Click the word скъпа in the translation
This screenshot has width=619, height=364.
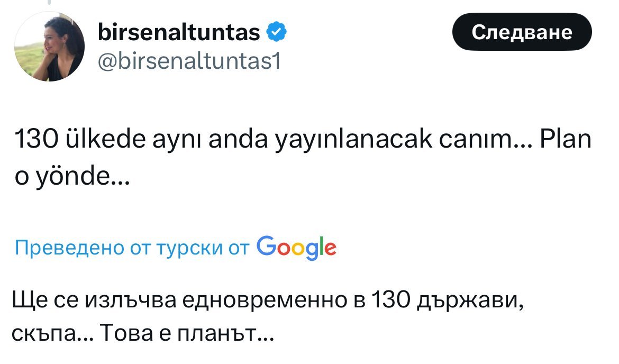coord(45,334)
